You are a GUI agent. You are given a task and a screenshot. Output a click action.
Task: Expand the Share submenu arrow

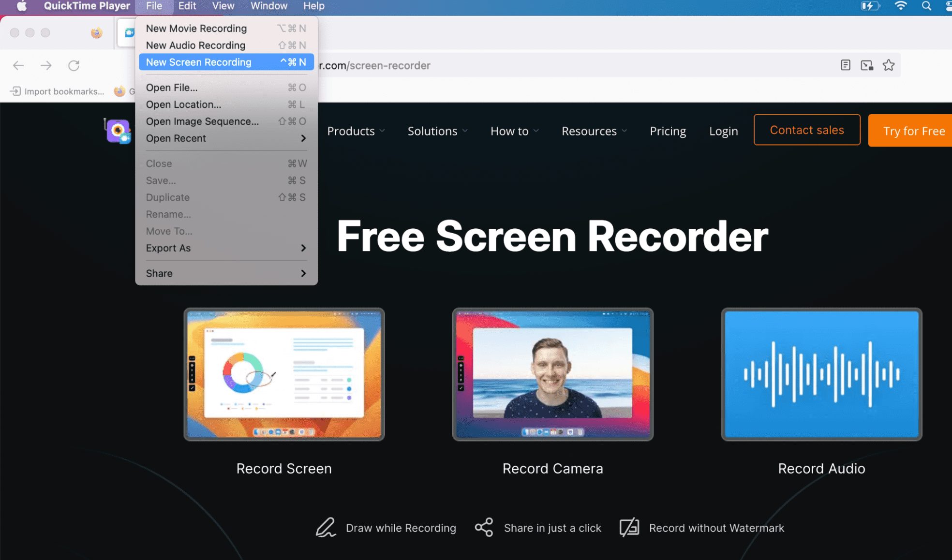coord(303,273)
